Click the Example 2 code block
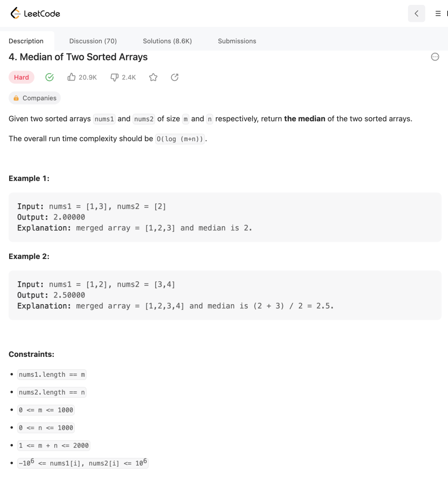The height and width of the screenshot is (483, 448). click(x=225, y=295)
